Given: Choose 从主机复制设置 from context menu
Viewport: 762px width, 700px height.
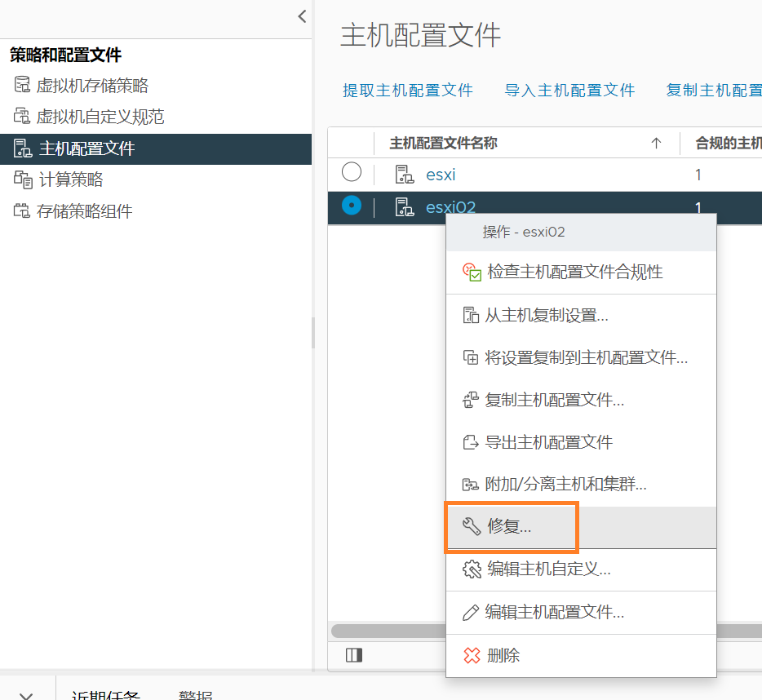Looking at the screenshot, I should 546,316.
